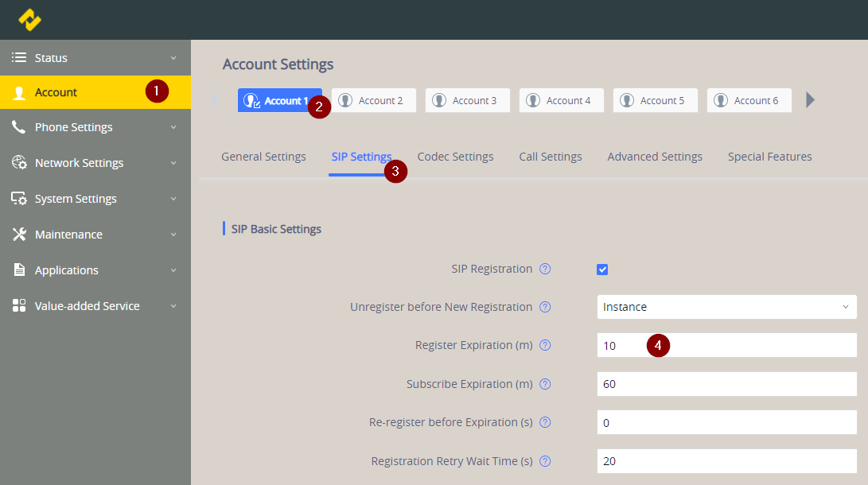Click help icon for Registration Retry Wait Time
The height and width of the screenshot is (485, 868).
coord(545,461)
